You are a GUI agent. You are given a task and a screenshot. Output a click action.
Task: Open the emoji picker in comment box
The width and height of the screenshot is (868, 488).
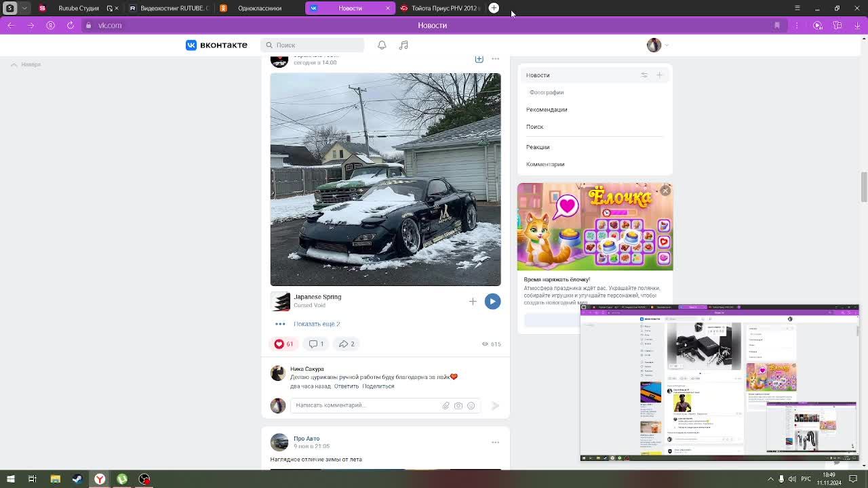pos(471,405)
